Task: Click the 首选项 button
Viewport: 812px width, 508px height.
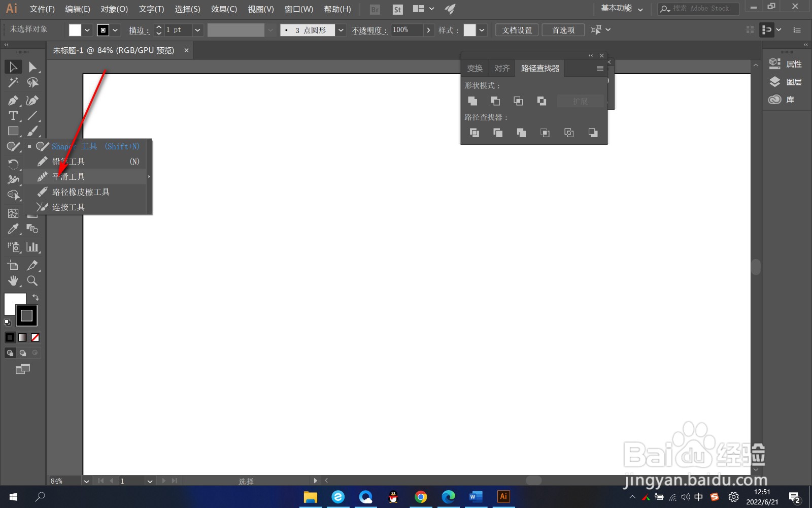Action: coord(563,30)
